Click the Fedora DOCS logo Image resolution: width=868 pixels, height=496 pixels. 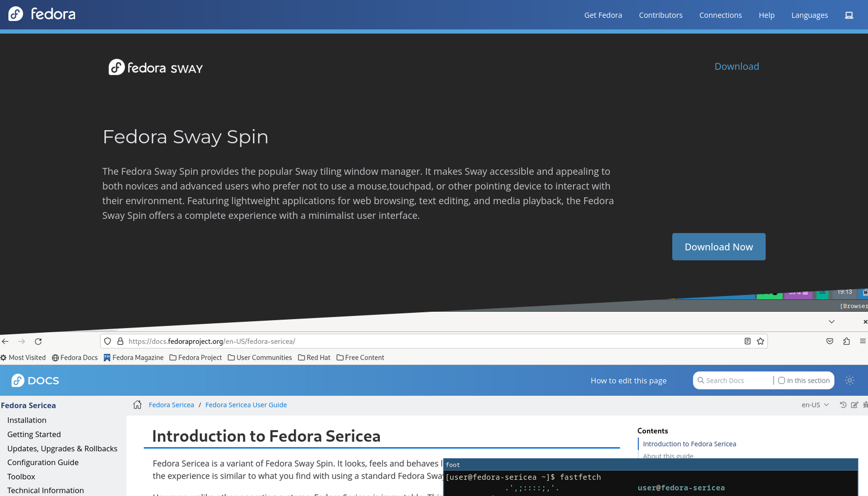[35, 381]
